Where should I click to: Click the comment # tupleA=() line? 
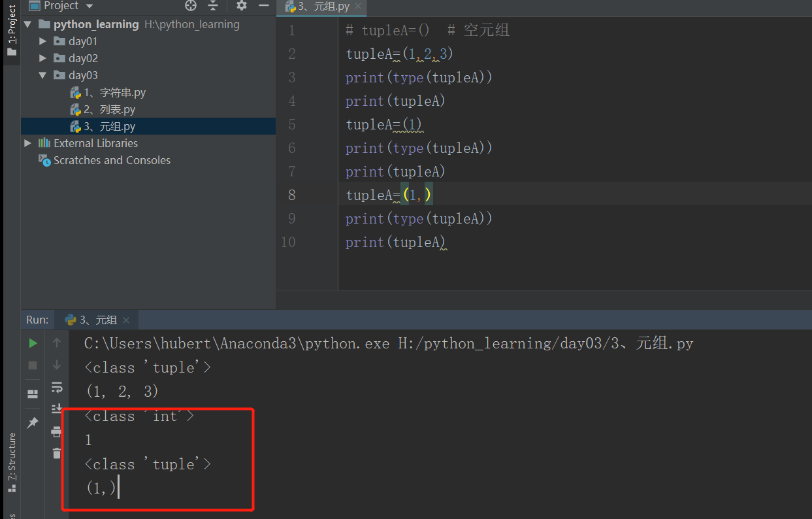click(427, 30)
